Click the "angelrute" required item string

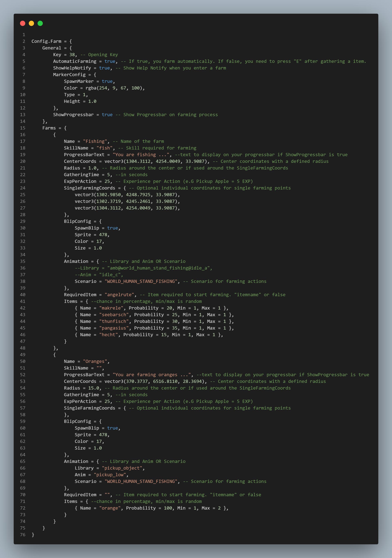coord(119,295)
